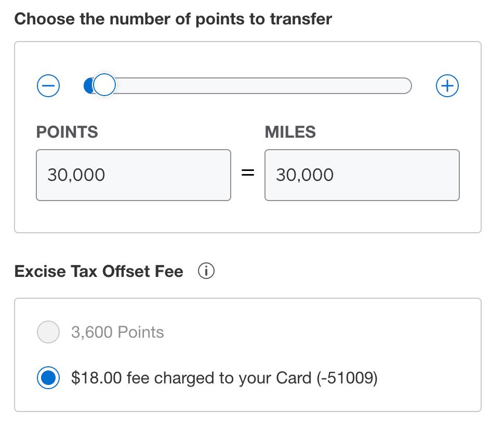Click the points transfer slider handle
Viewport: 504px width, 425px height.
coord(104,84)
